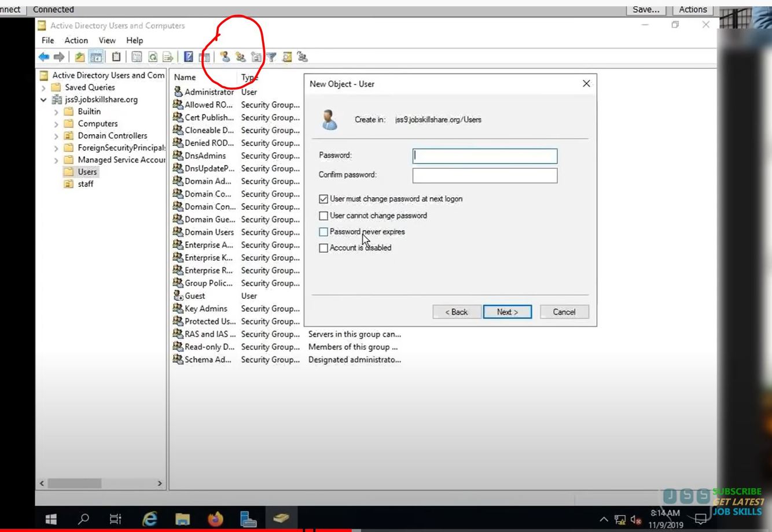Create a new organizational unit toolbar icon
Viewport: 772px width, 532px height.
click(x=256, y=57)
